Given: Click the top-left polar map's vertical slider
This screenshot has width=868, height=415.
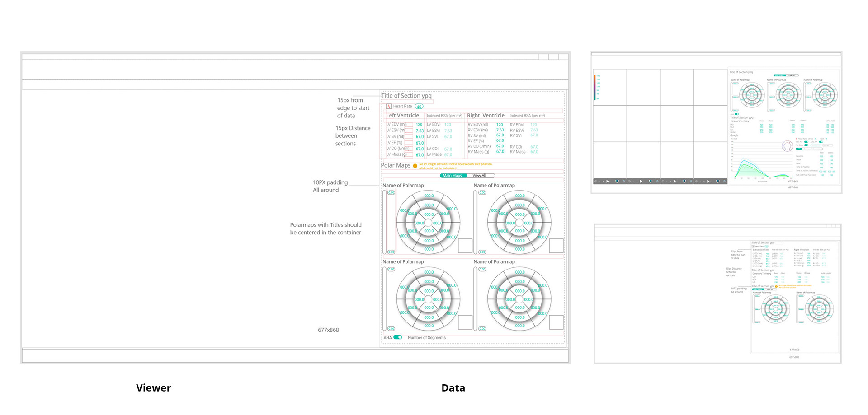Looking at the screenshot, I should [x=385, y=222].
